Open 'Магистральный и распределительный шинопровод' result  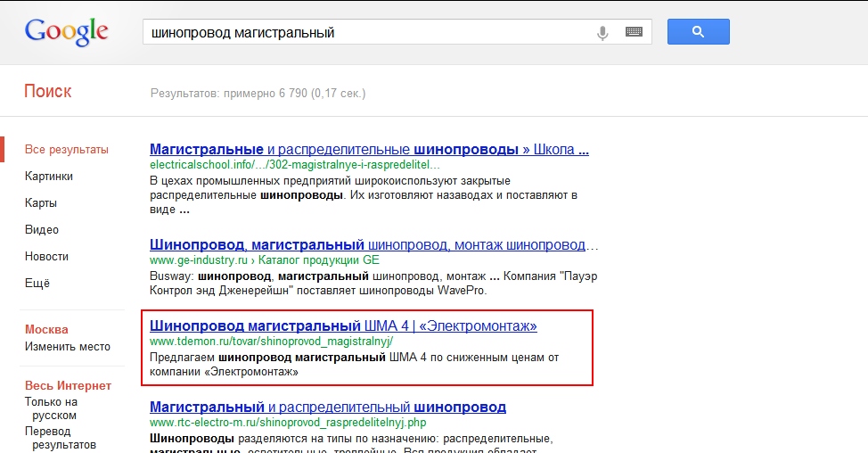(x=328, y=407)
